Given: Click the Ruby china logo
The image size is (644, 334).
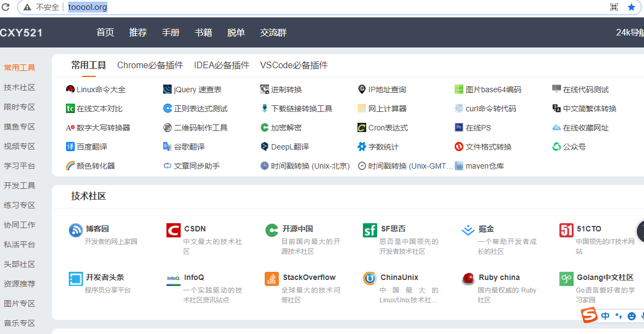Looking at the screenshot, I should 468,278.
